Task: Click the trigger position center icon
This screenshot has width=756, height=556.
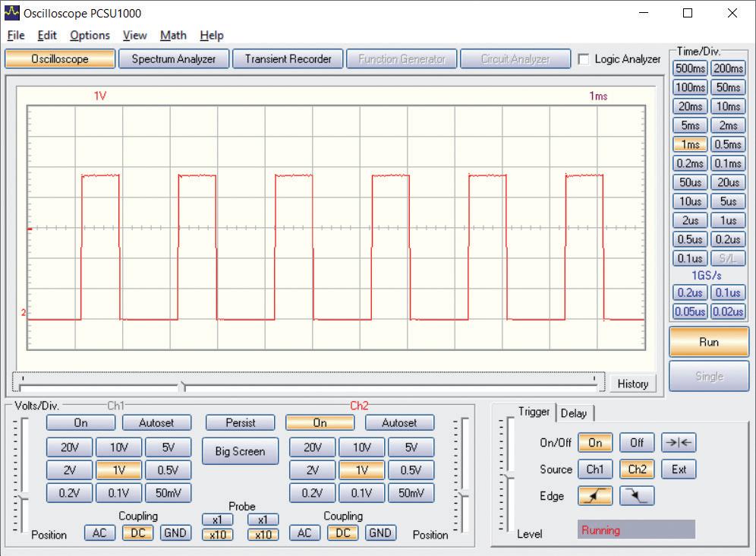Action: (x=679, y=443)
